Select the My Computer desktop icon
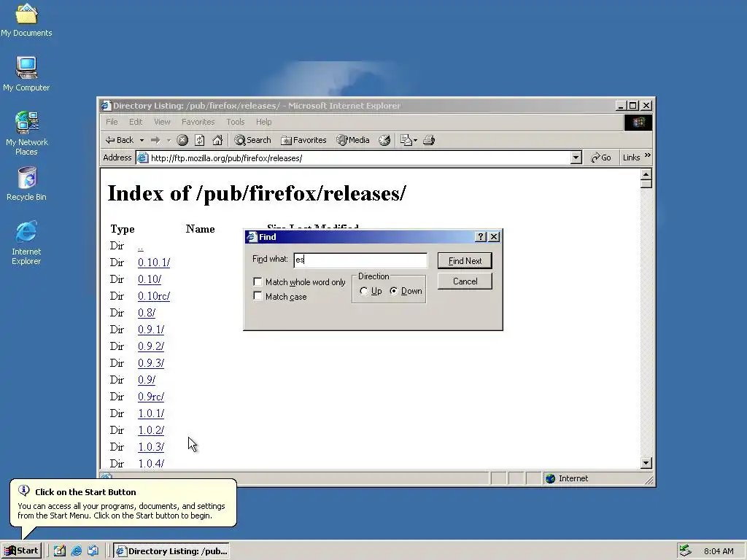 (26, 74)
